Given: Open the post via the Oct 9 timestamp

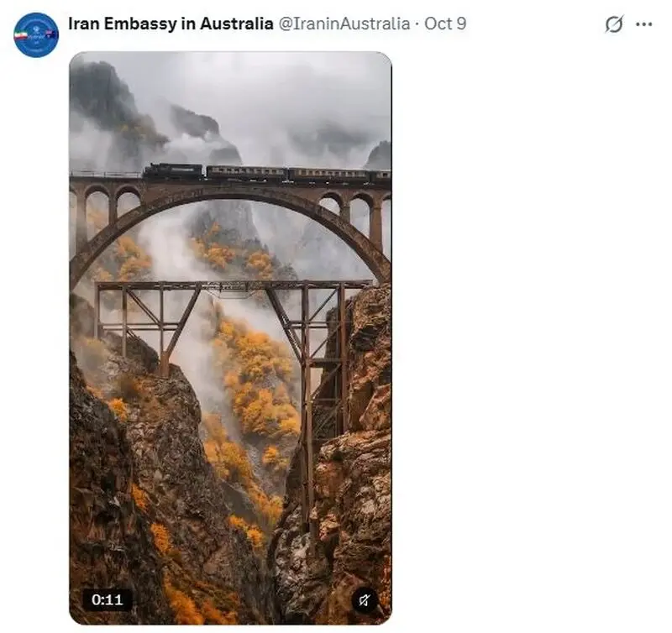Looking at the screenshot, I should click(x=445, y=24).
